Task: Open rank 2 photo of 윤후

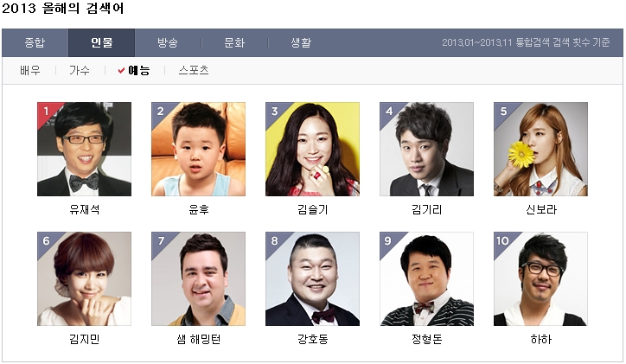Action: pyautogui.click(x=198, y=149)
